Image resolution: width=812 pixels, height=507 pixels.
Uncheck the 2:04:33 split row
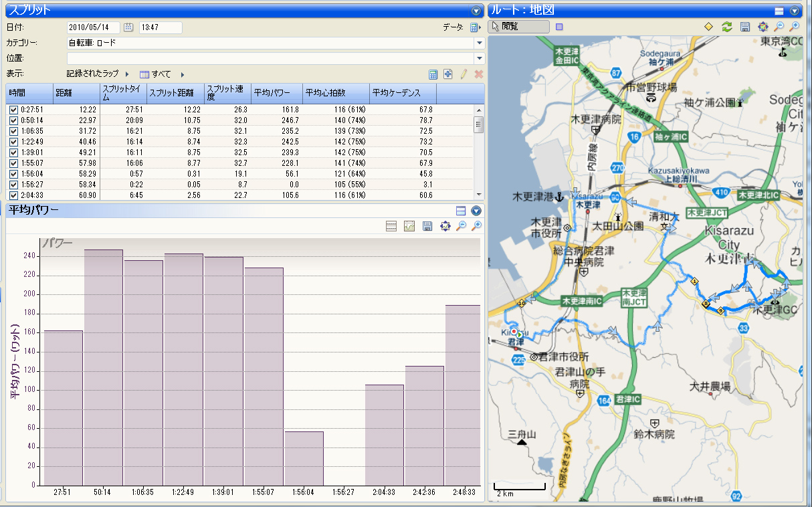point(13,195)
